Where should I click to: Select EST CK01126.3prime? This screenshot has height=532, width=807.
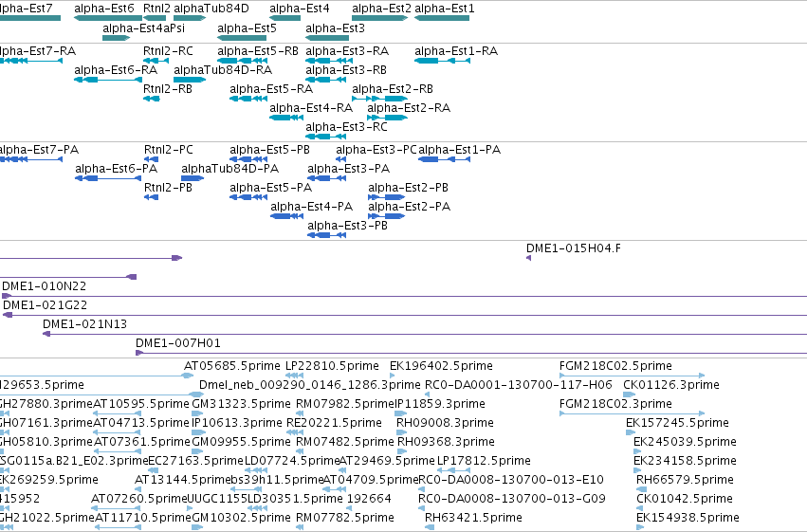coord(630,394)
